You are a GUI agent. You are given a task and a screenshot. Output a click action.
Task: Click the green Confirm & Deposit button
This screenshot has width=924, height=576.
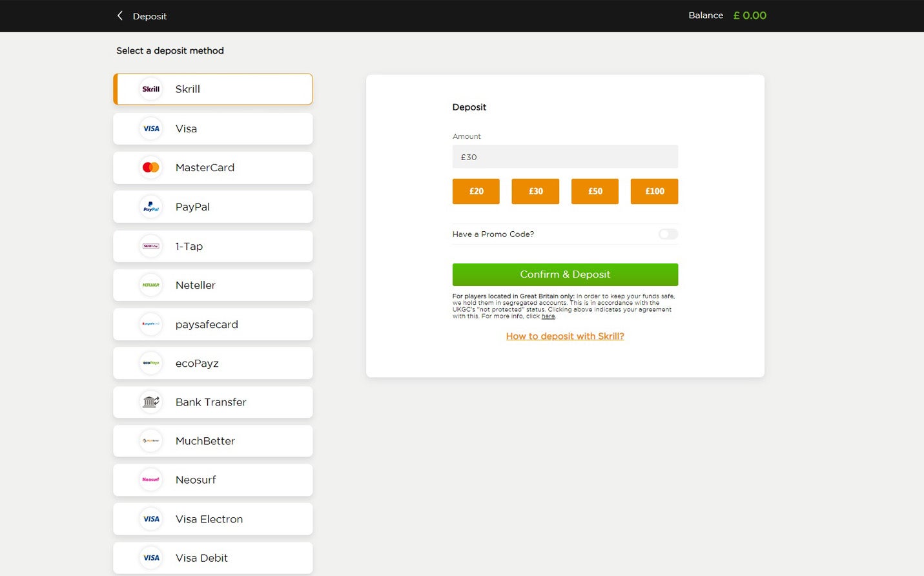(565, 274)
